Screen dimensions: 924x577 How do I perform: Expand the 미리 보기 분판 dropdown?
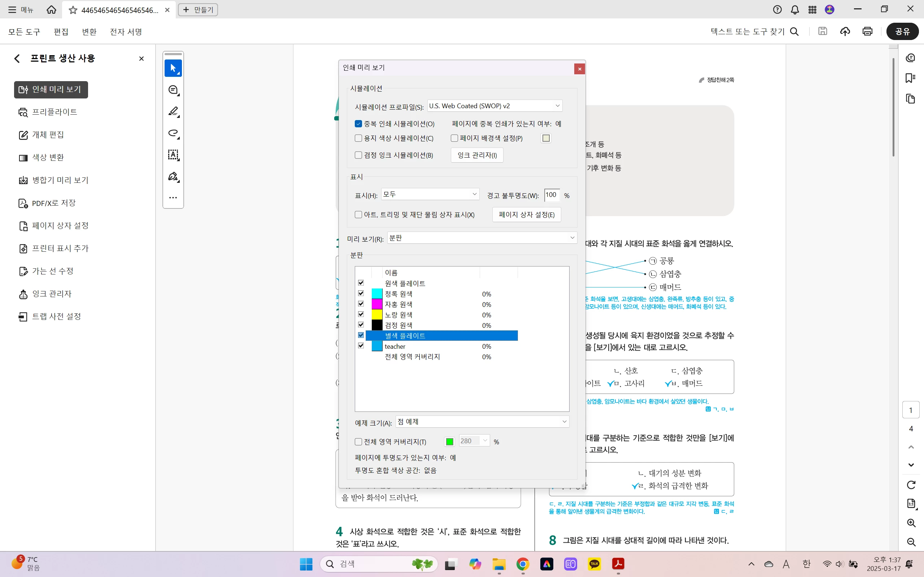point(482,238)
